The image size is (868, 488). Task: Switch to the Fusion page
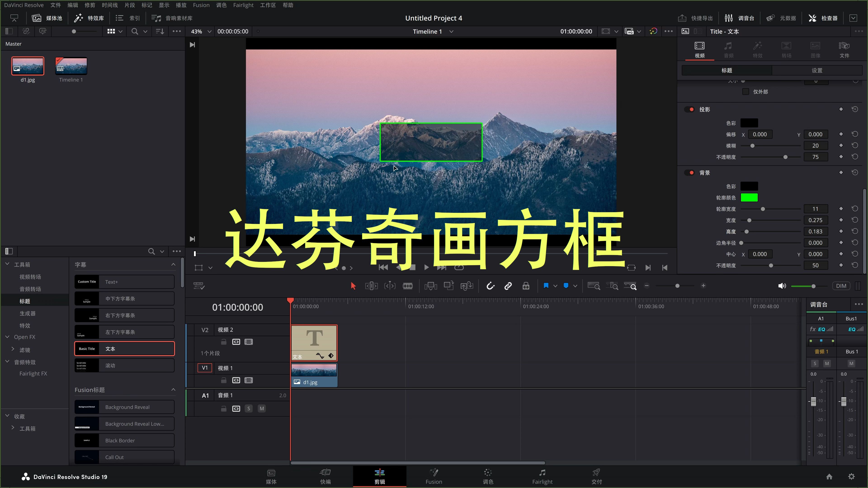434,476
